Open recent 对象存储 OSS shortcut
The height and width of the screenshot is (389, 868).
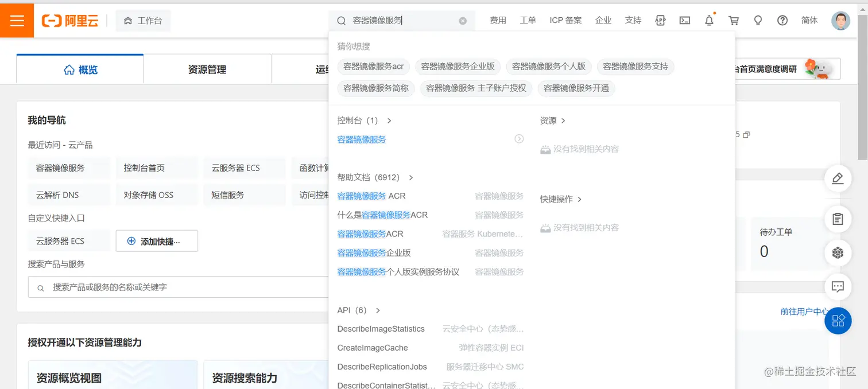[157, 195]
